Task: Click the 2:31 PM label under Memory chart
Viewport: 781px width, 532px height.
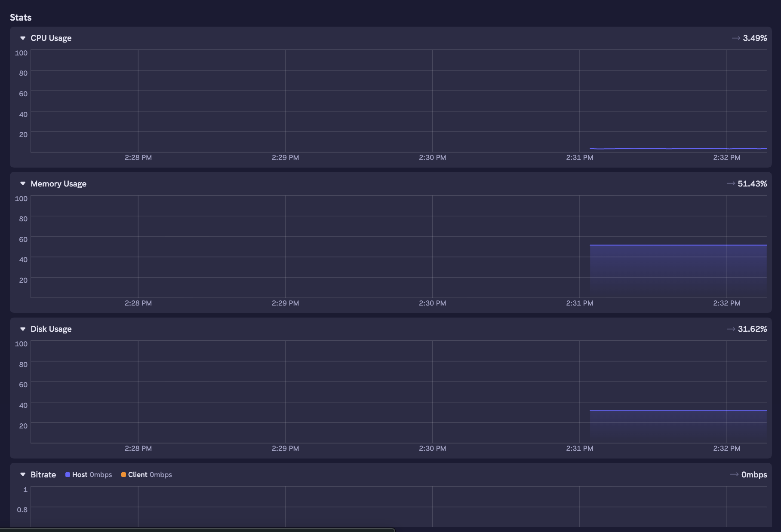Action: click(580, 303)
